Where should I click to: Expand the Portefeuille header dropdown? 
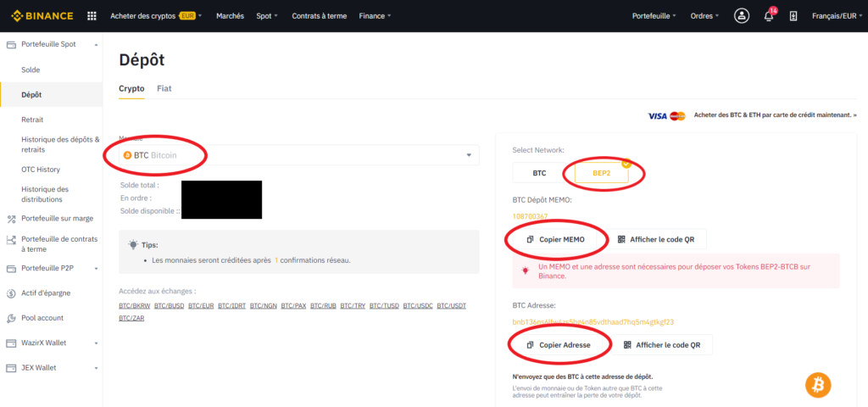click(x=654, y=16)
